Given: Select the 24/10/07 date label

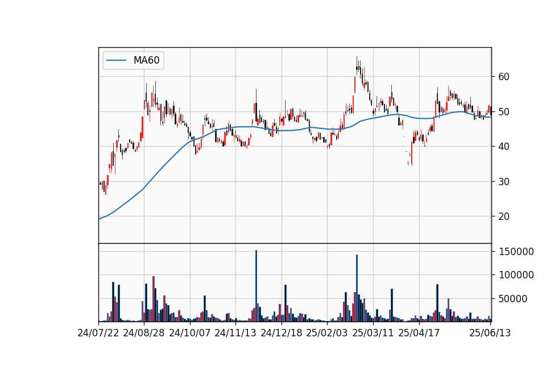Looking at the screenshot, I should click(190, 333).
